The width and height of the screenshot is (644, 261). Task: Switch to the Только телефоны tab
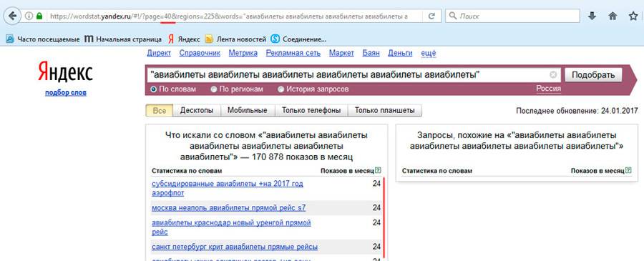(311, 110)
